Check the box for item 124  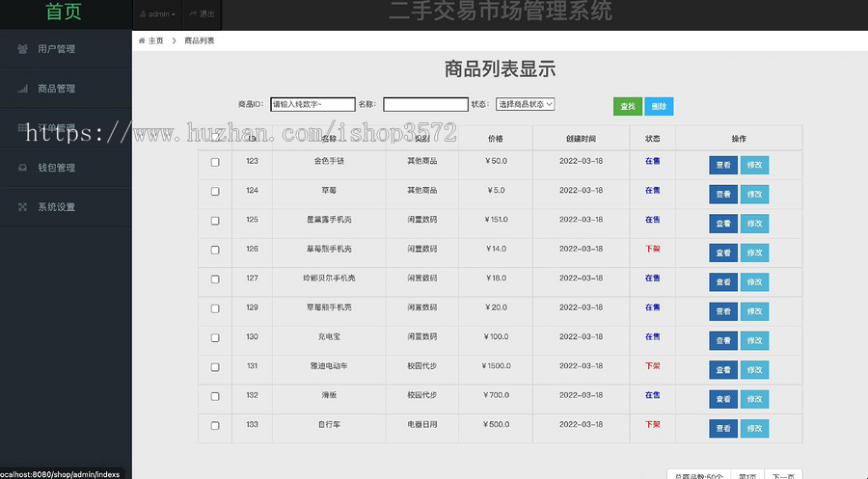[215, 192]
